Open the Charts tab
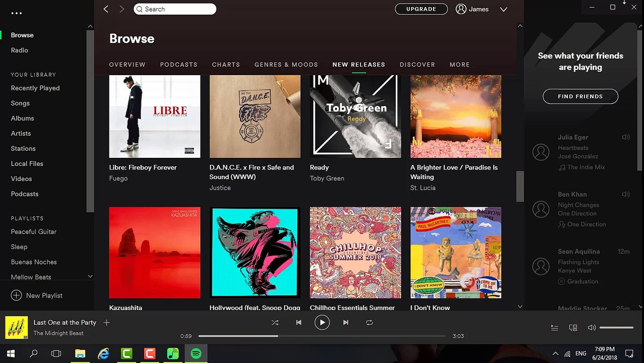This screenshot has width=644, height=363. (x=226, y=65)
